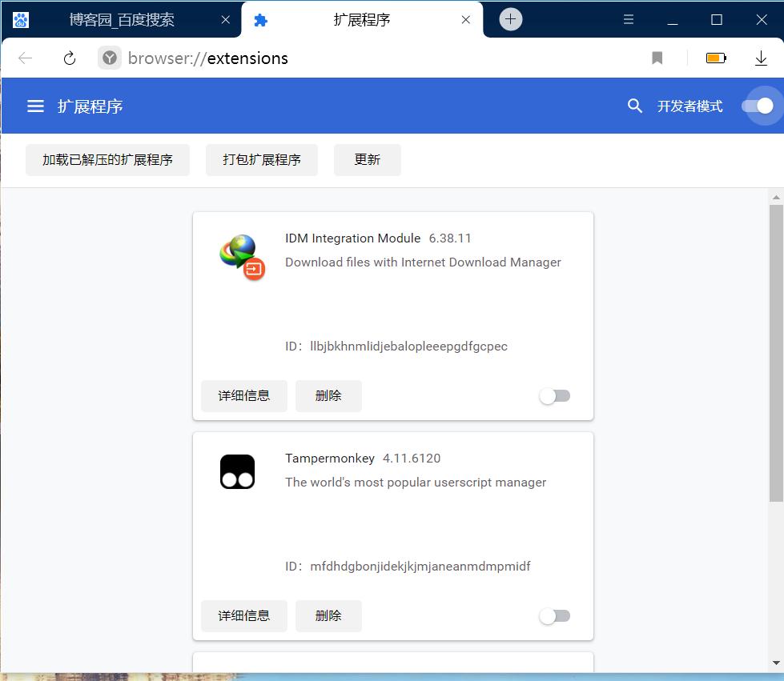This screenshot has width=784, height=681.
Task: Click the site info icon in address bar
Action: [109, 58]
